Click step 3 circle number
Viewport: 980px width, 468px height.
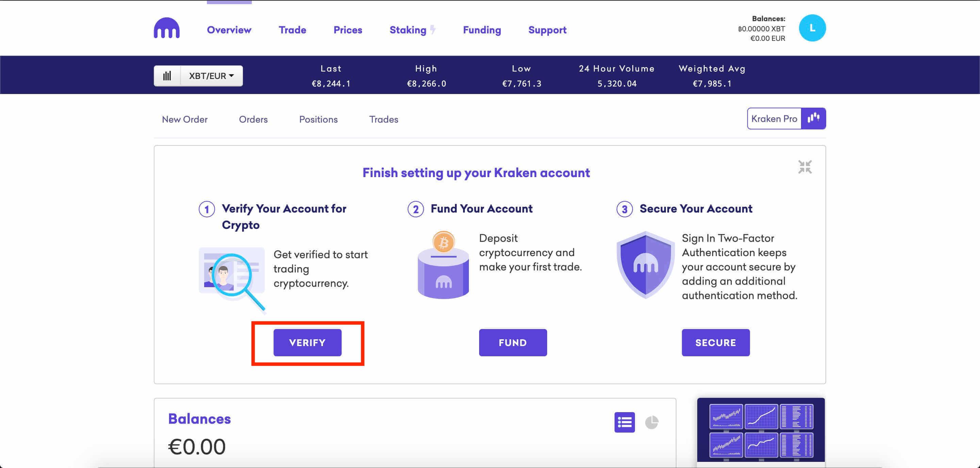coord(624,209)
